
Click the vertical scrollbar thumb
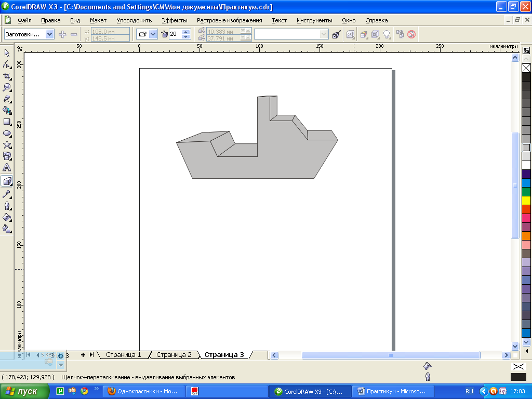[515, 185]
